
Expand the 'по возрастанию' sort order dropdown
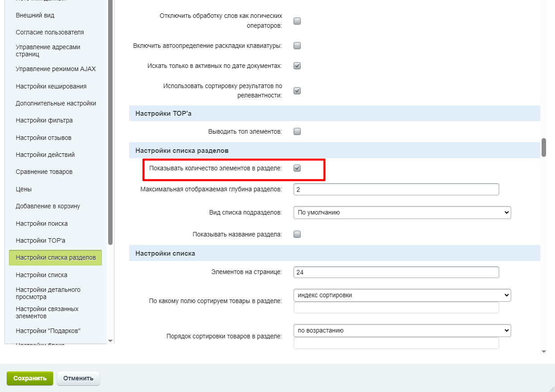click(x=402, y=330)
